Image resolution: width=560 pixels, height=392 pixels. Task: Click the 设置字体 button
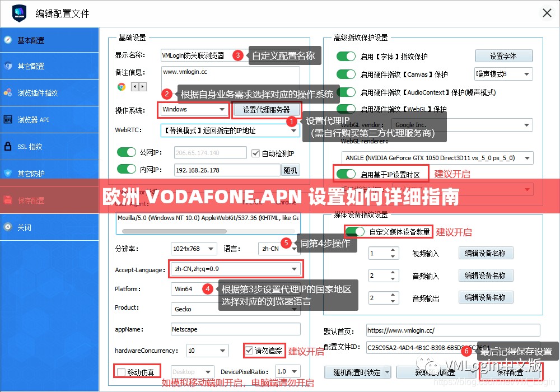(503, 56)
